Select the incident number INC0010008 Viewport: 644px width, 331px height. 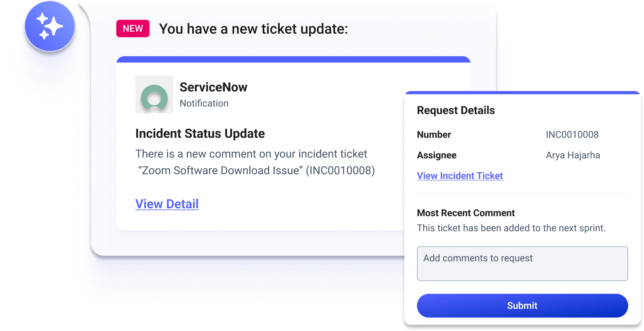click(x=572, y=135)
